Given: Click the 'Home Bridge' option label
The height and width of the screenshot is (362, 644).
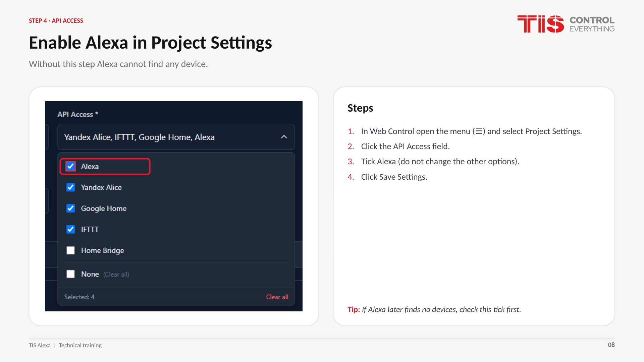Looking at the screenshot, I should (103, 251).
